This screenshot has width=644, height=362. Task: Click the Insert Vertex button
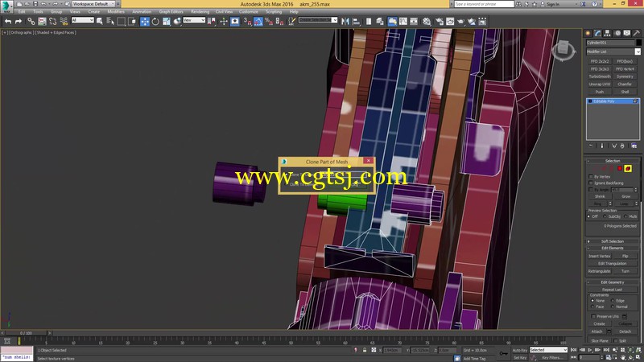click(599, 256)
